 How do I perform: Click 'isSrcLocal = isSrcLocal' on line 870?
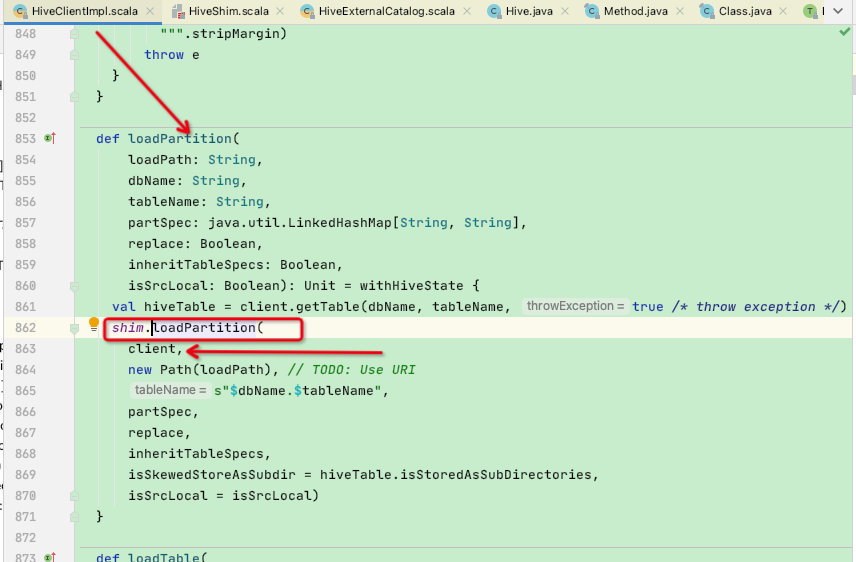[220, 495]
